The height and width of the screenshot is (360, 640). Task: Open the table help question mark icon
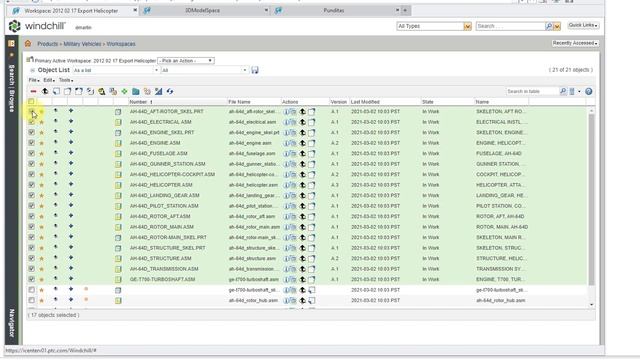coord(589,91)
